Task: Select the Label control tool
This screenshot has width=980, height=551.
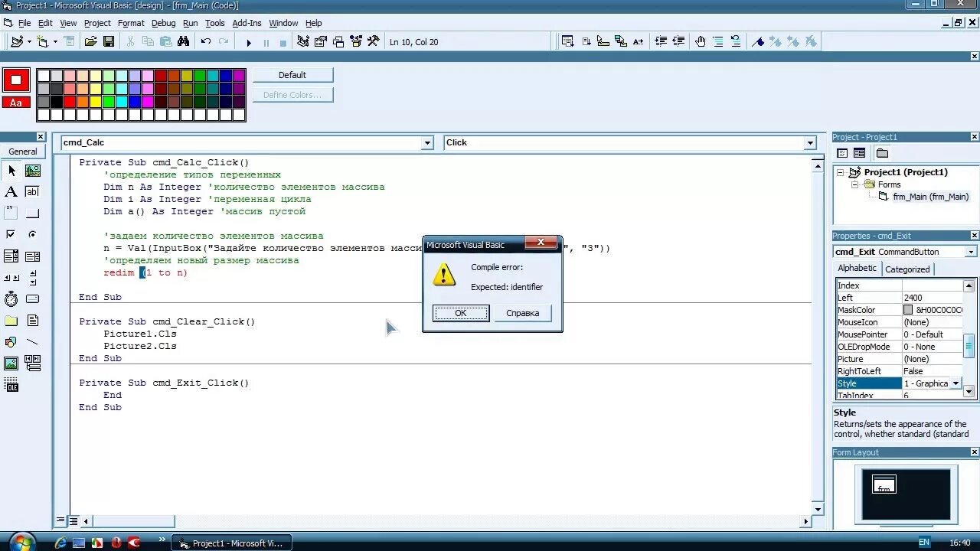Action: pos(11,192)
